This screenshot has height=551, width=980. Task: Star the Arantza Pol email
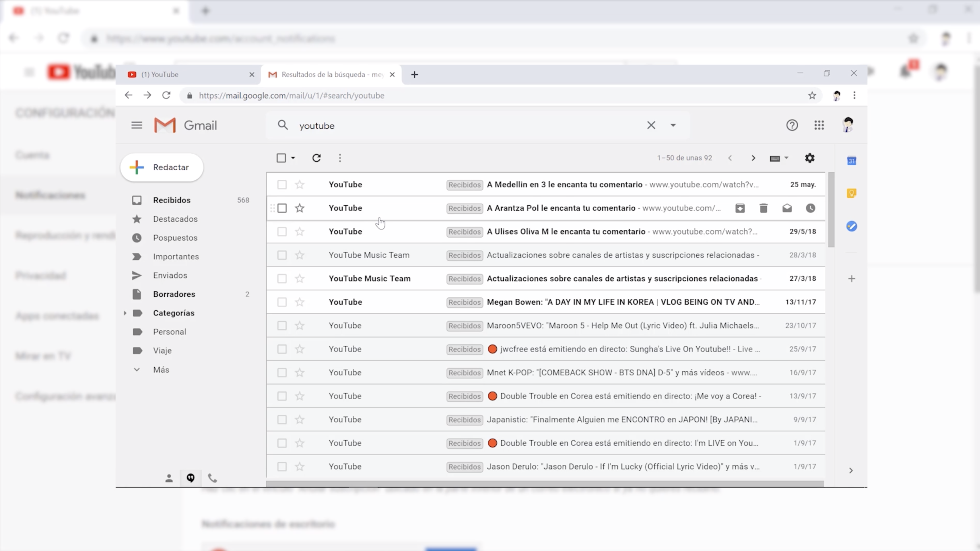[x=300, y=208]
